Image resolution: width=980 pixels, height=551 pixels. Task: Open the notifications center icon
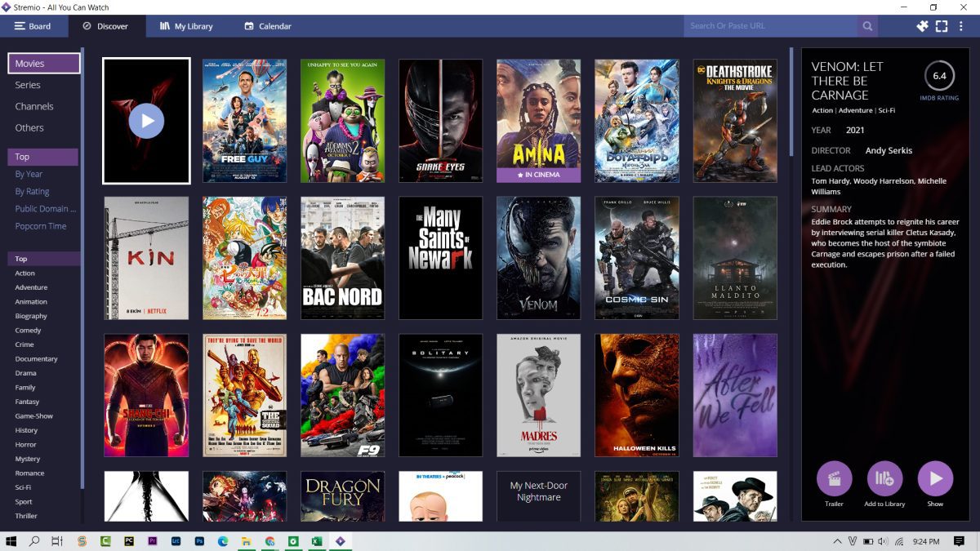tap(959, 541)
